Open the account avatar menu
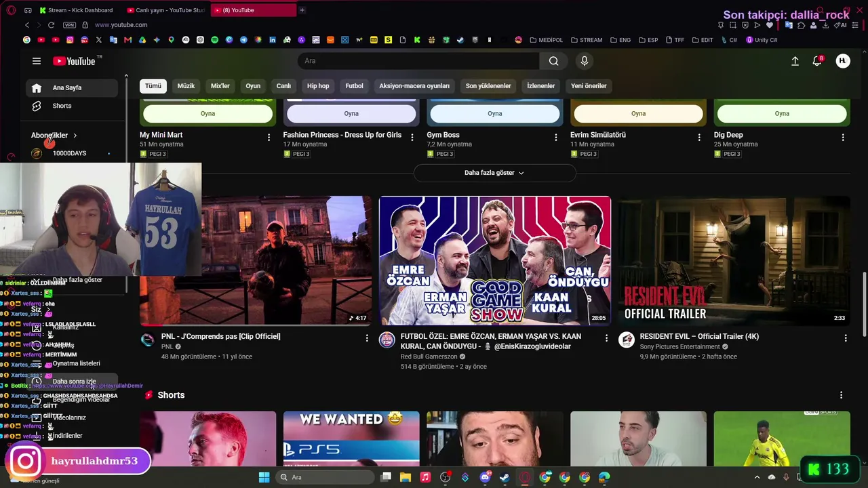This screenshot has width=868, height=488. 843,61
